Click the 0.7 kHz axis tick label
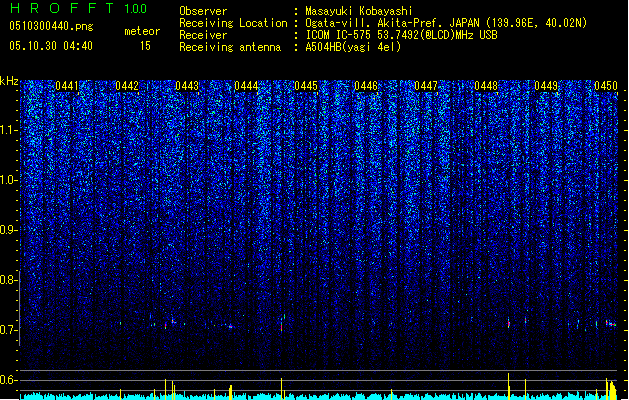Viewport: 629px width, 400px height. coord(9,329)
